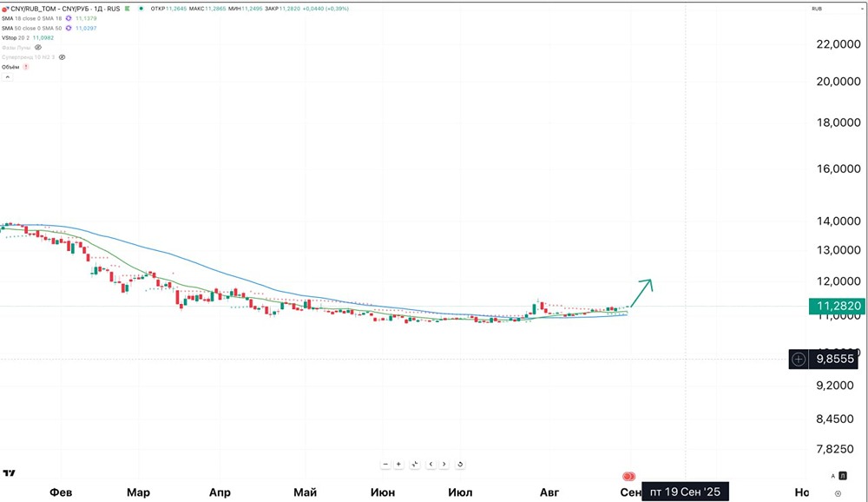Click the 13,0000 price axis value
868x502 pixels.
tap(838, 250)
